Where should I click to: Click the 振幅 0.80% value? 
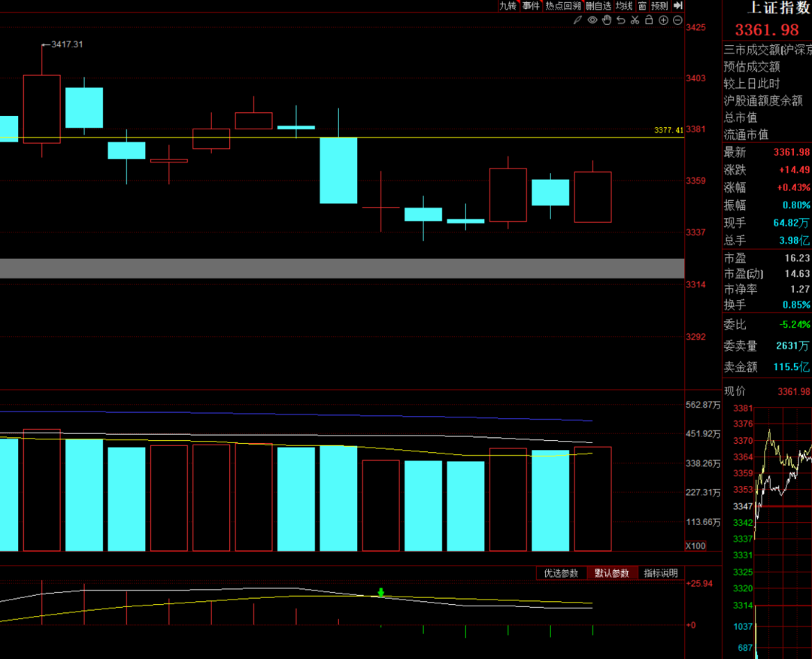pos(796,205)
